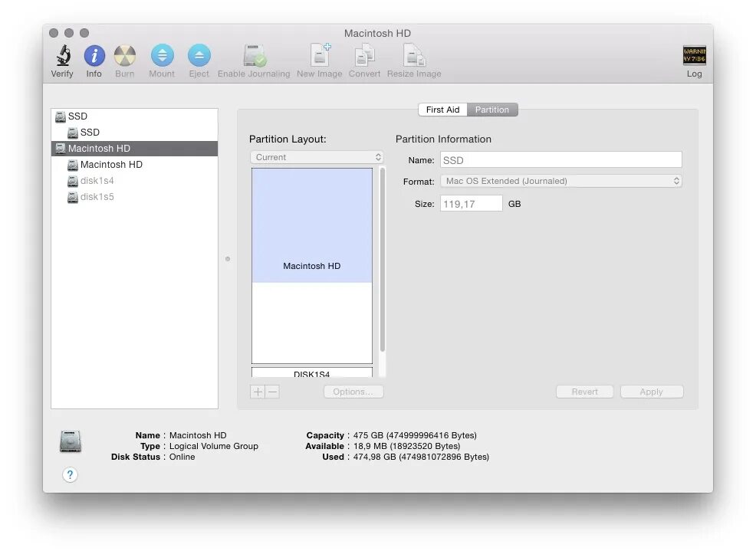Click the partition layout vertical scrollbar

coord(383,260)
